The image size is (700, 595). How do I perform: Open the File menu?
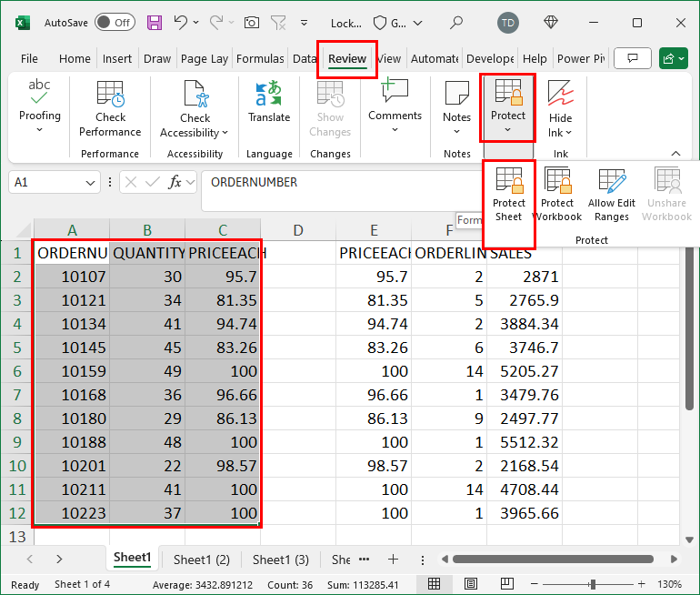click(29, 58)
